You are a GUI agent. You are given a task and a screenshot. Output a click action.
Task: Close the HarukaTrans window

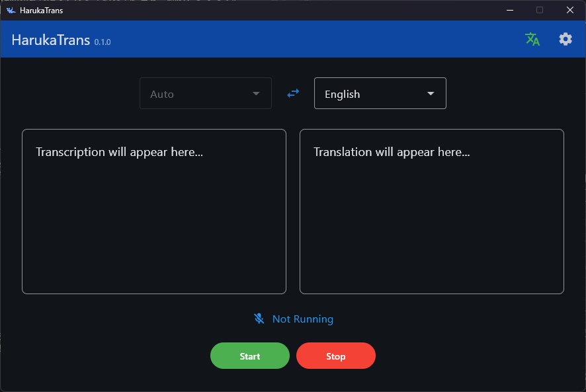[x=570, y=10]
